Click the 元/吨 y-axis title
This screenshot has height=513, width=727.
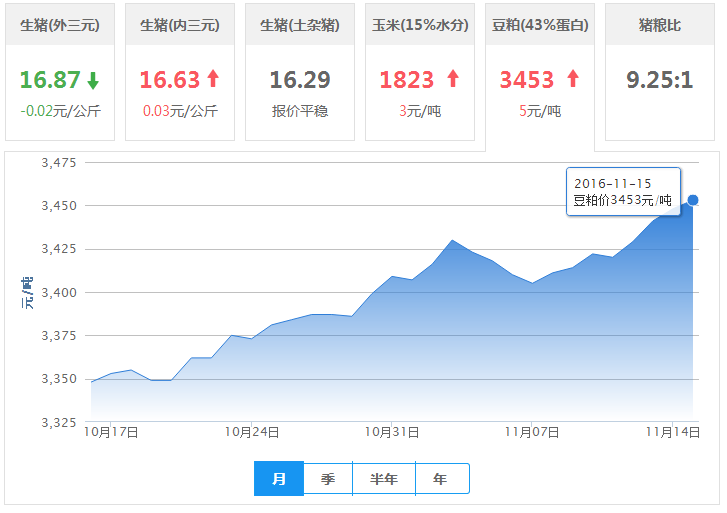pos(27,293)
